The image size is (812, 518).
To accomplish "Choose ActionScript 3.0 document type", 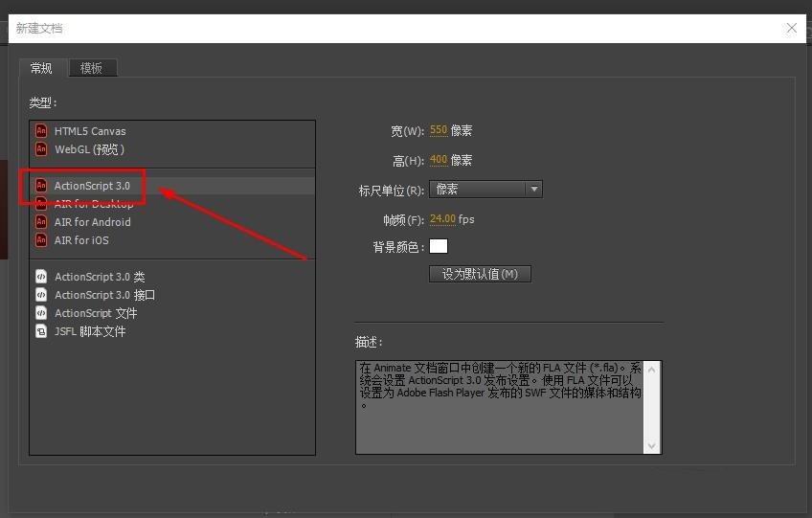I will [172, 186].
